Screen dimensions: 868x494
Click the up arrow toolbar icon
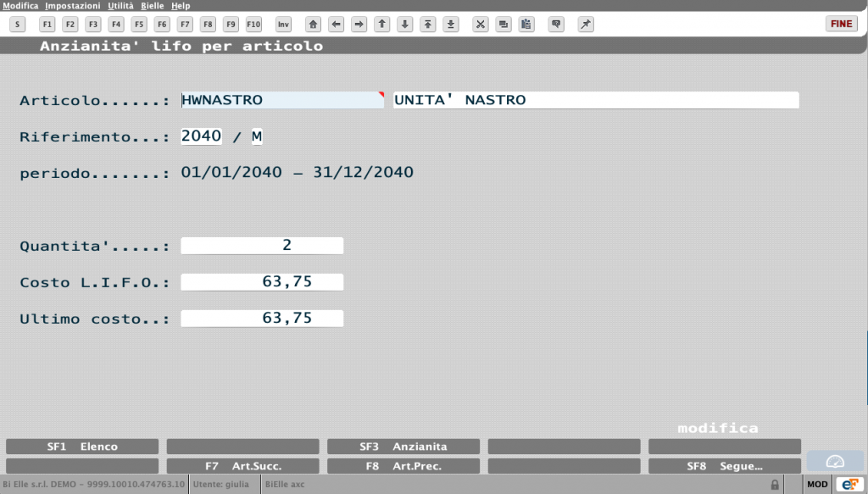382,25
